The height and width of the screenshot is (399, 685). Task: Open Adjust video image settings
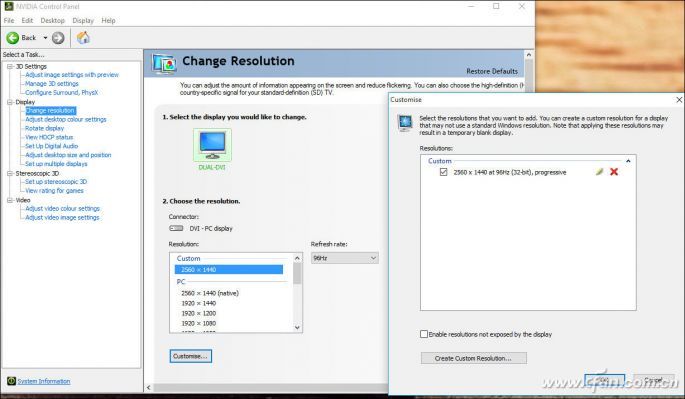click(x=62, y=218)
